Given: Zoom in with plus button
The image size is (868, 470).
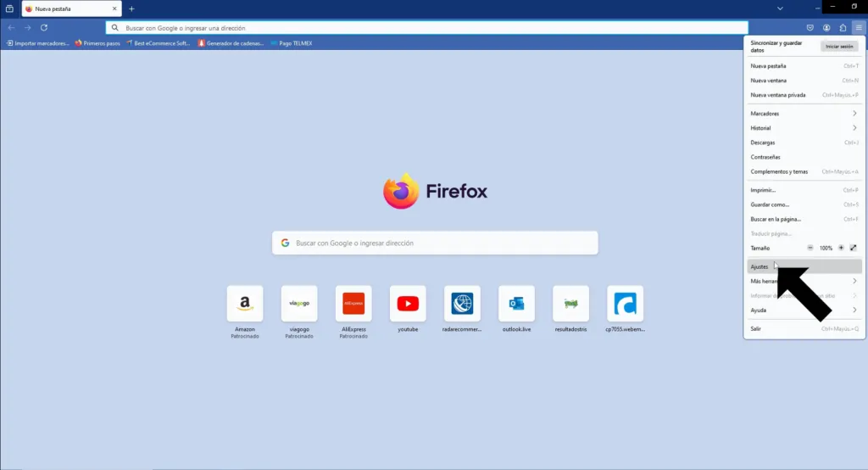Looking at the screenshot, I should click(x=841, y=248).
